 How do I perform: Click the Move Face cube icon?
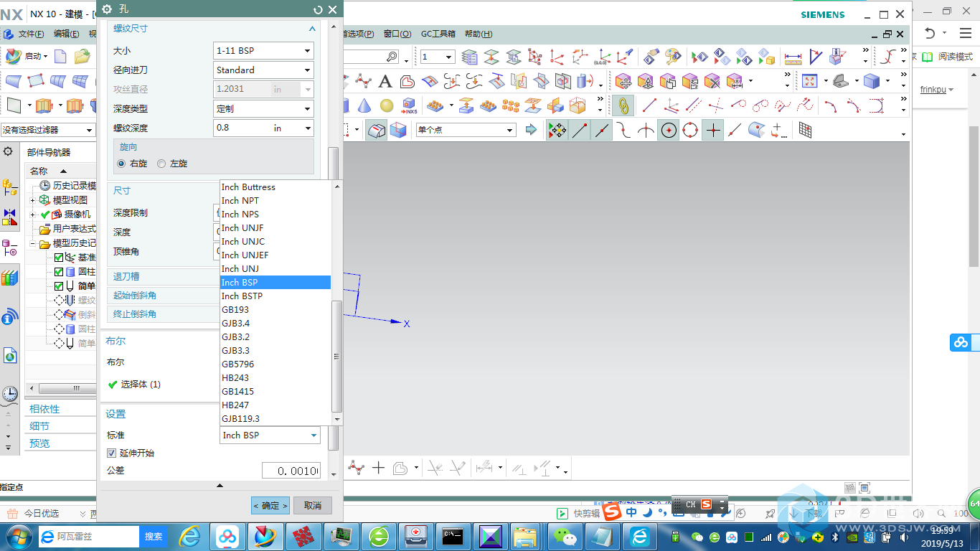tap(623, 81)
